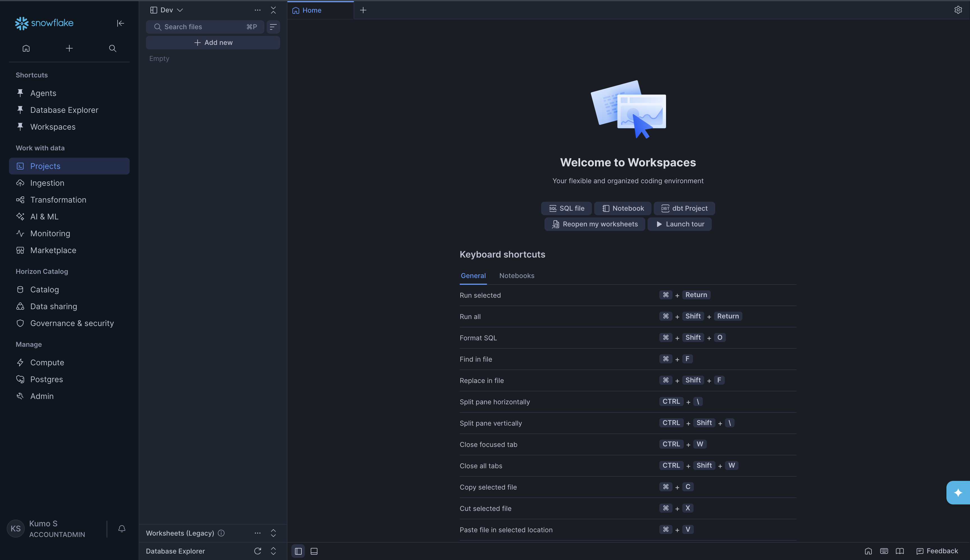
Task: Toggle the bottom panel visibility
Action: coord(314,551)
